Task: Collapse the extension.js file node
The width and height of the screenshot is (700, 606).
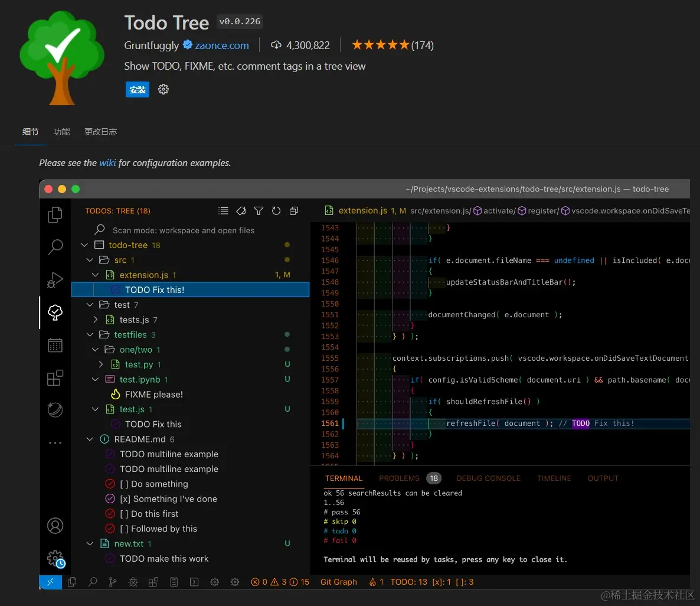Action: point(95,275)
